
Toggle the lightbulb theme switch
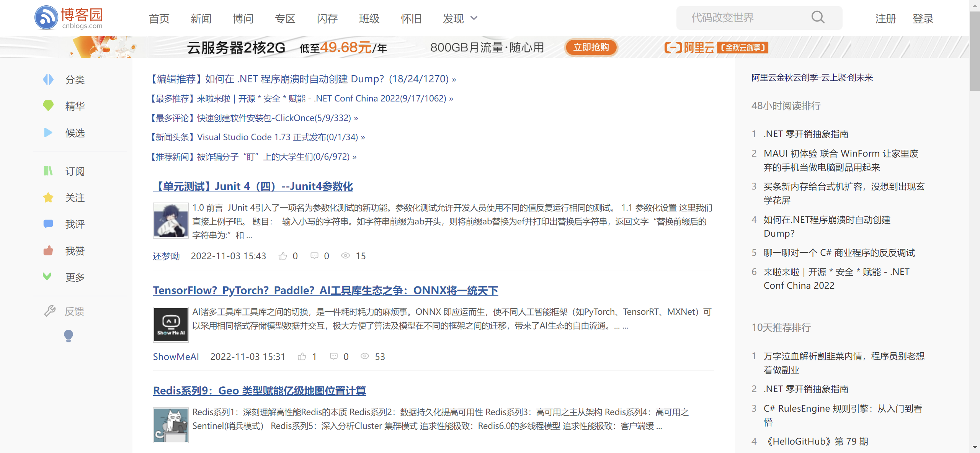click(69, 336)
